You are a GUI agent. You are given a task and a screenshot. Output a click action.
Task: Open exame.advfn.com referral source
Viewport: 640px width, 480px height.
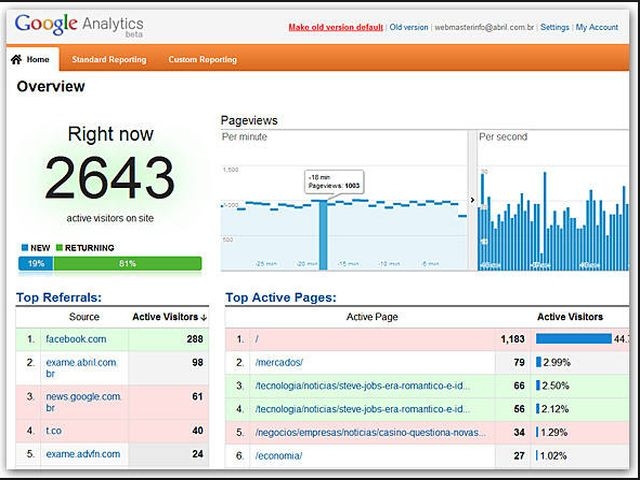click(x=83, y=454)
